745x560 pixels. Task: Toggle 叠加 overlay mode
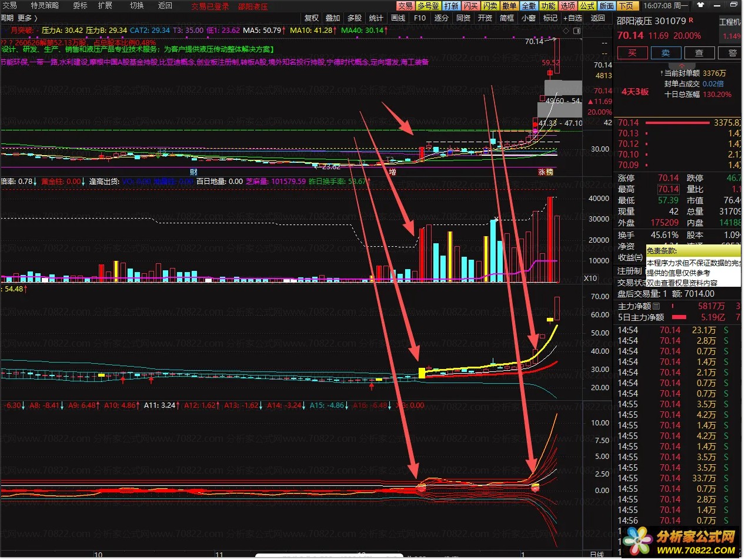click(333, 18)
